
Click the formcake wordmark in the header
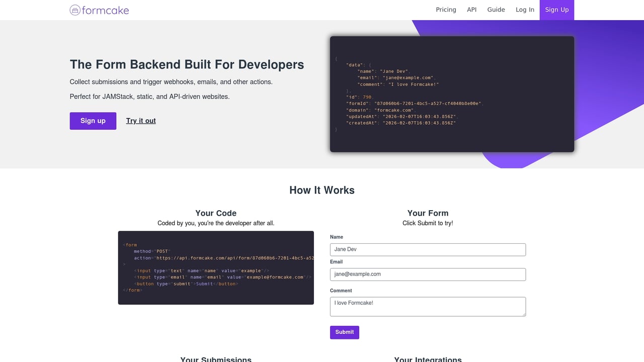[x=107, y=10]
